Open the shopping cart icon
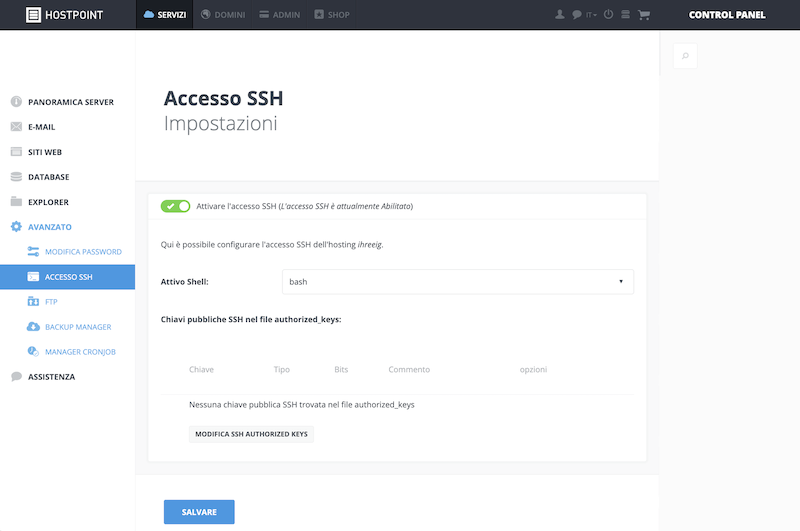Image resolution: width=800 pixels, height=531 pixels. tap(644, 15)
